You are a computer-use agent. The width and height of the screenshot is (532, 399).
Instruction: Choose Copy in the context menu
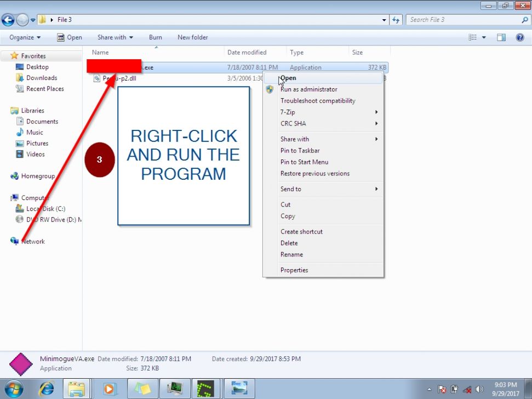pyautogui.click(x=323, y=216)
